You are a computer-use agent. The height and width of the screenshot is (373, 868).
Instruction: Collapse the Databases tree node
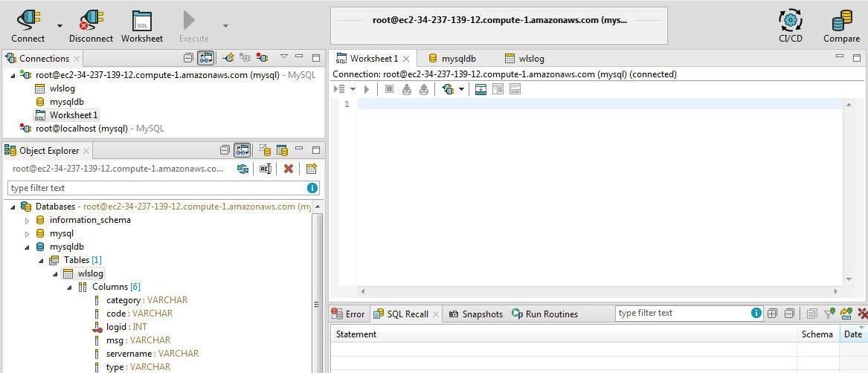click(13, 207)
